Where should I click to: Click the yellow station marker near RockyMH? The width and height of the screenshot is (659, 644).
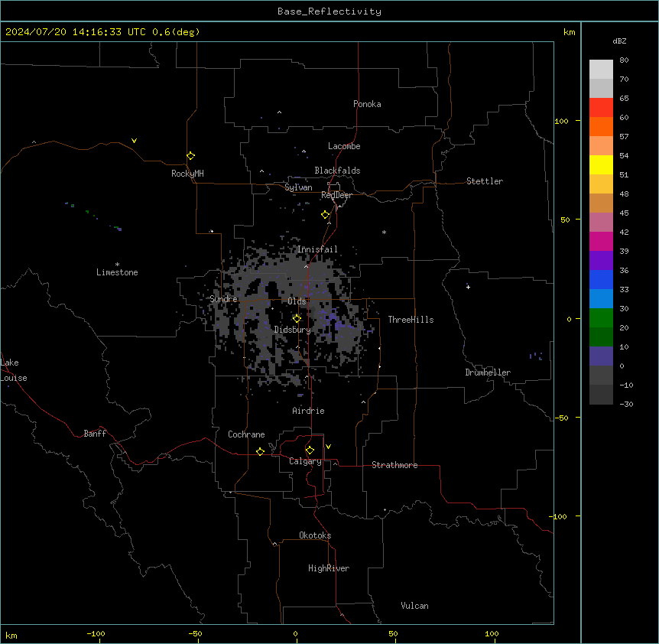tap(190, 155)
